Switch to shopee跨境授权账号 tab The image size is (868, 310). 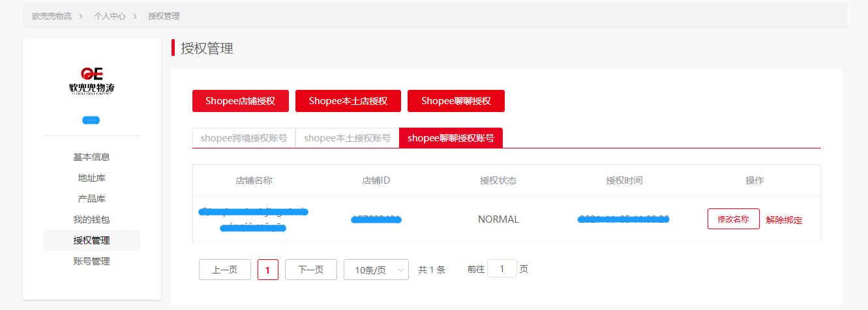pyautogui.click(x=244, y=138)
